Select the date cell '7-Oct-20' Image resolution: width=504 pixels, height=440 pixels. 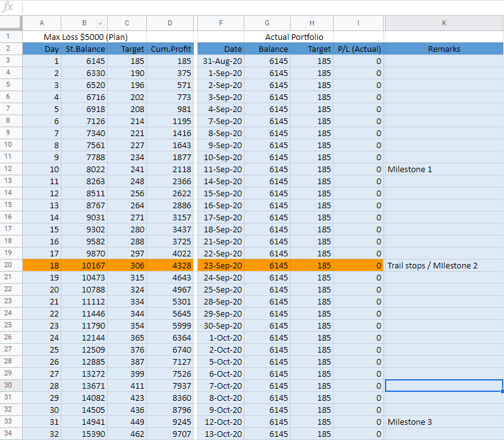tap(221, 386)
